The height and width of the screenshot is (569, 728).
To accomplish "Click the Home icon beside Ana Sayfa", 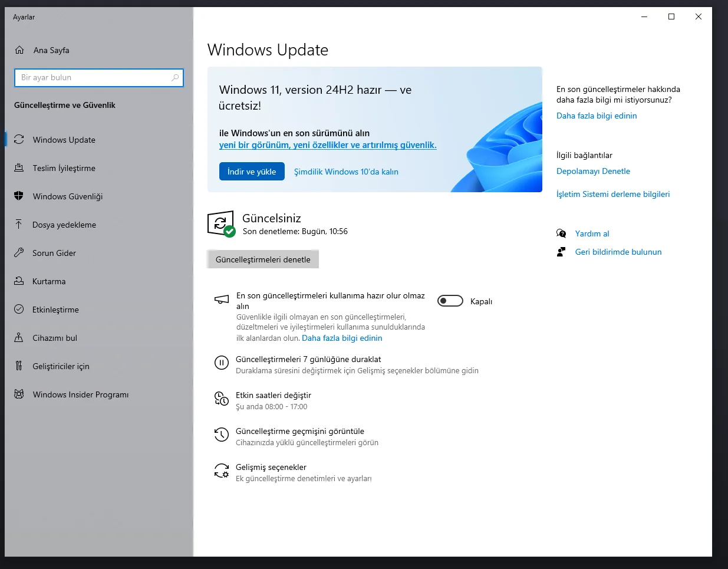I will pyautogui.click(x=19, y=50).
